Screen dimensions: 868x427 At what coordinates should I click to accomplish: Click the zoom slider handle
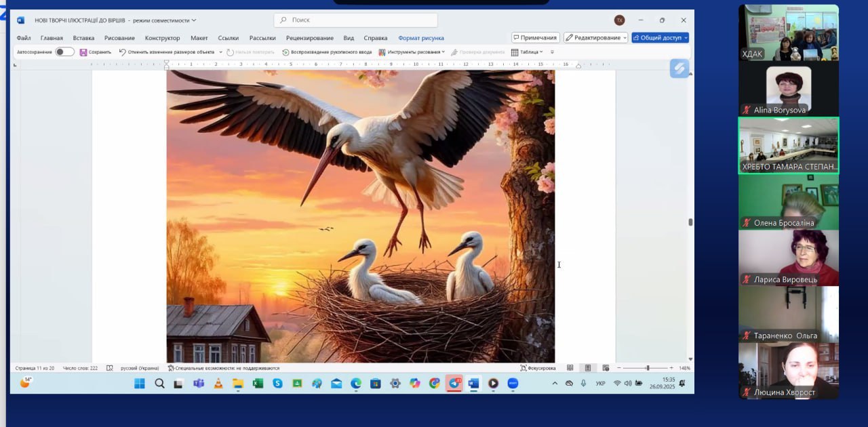pyautogui.click(x=647, y=368)
